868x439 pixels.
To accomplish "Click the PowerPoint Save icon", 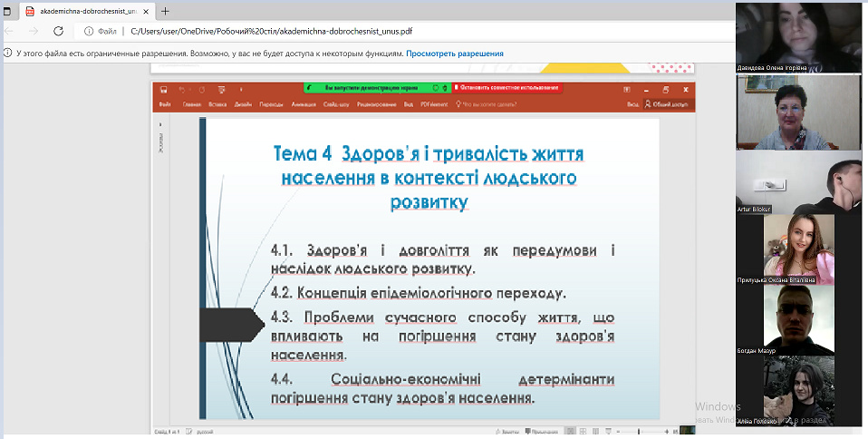I will click(x=163, y=89).
